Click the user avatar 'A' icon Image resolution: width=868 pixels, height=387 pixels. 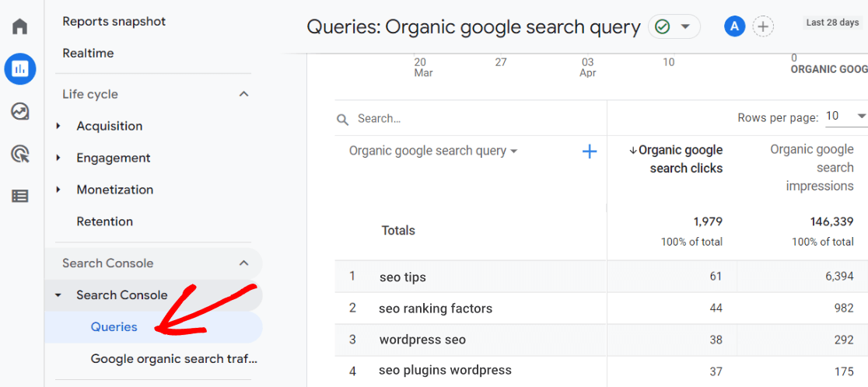coord(734,27)
